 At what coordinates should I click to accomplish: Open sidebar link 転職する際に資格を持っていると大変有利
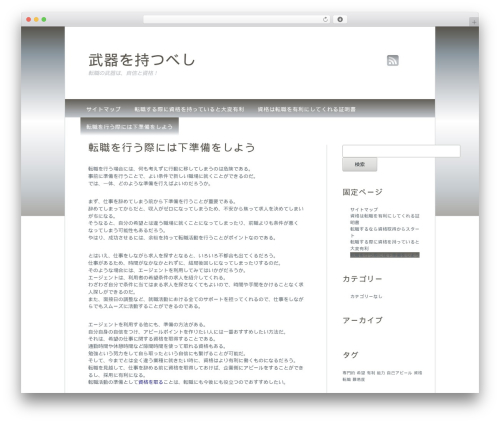pyautogui.click(x=385, y=245)
